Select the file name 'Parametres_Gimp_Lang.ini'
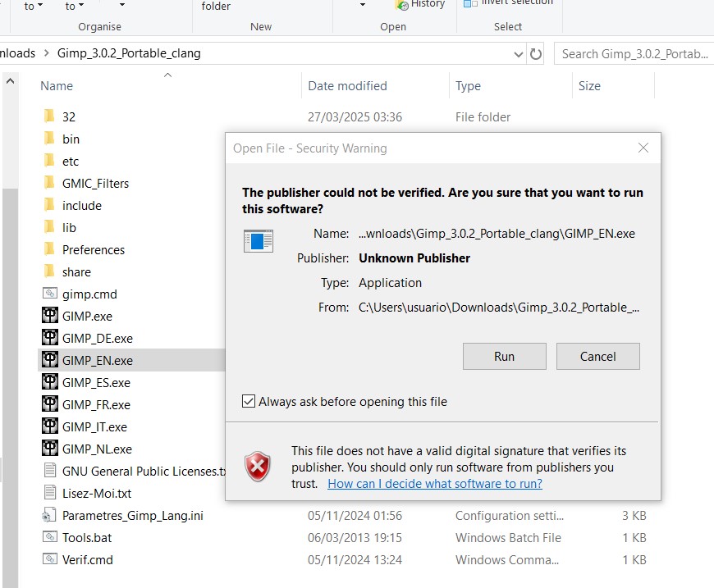 (x=133, y=516)
